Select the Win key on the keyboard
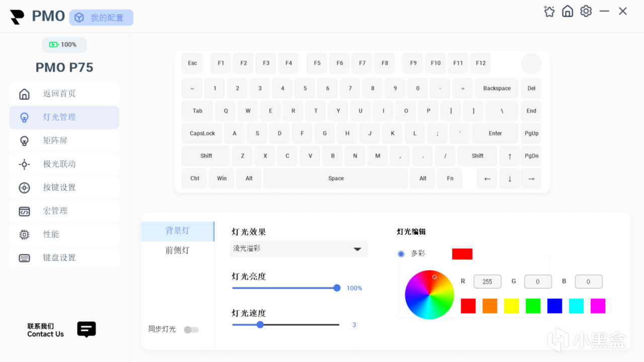The image size is (644, 362). (222, 178)
